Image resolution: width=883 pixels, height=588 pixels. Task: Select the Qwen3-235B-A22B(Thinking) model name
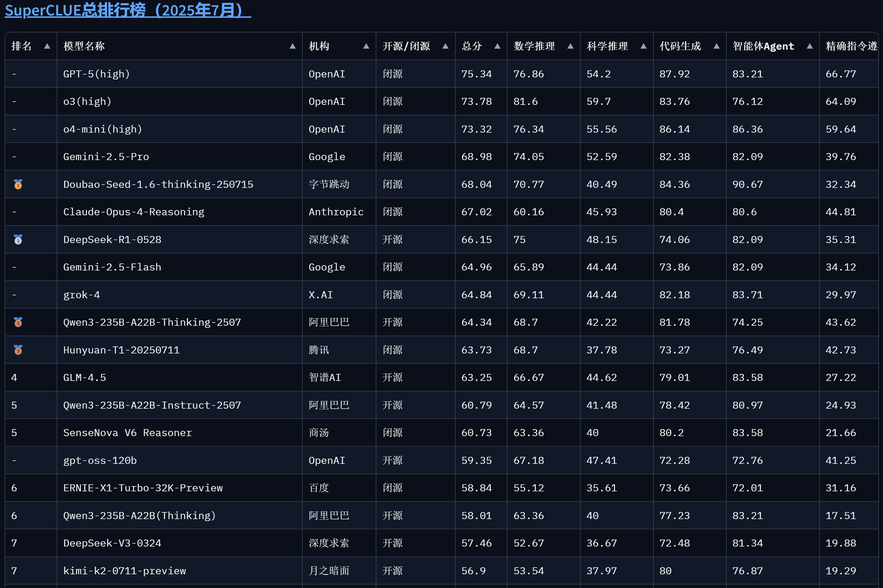[140, 516]
